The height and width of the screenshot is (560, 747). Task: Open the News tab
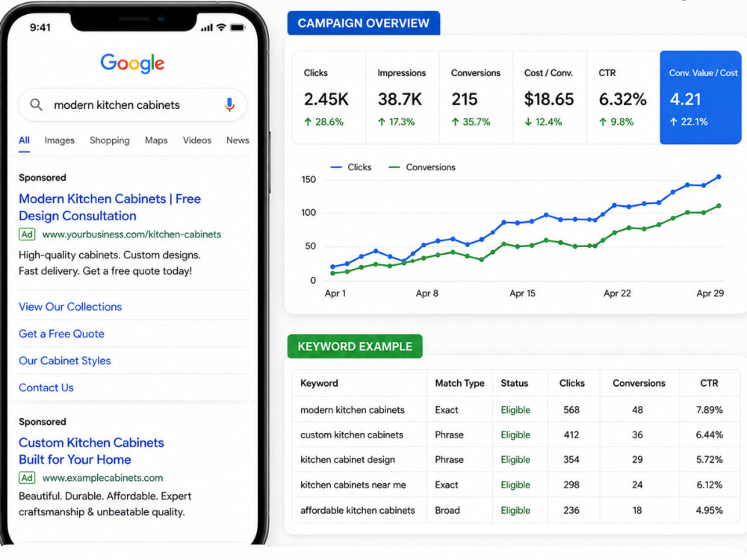(x=238, y=140)
